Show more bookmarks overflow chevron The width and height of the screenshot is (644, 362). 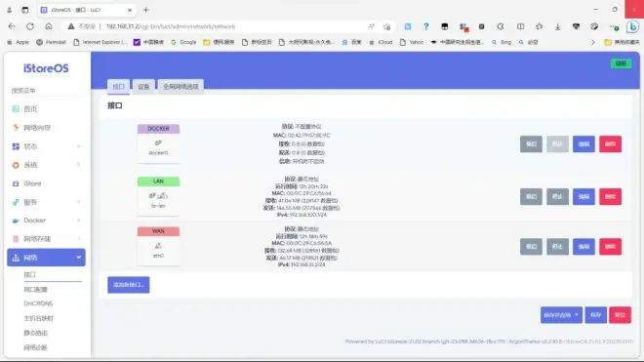[592, 42]
